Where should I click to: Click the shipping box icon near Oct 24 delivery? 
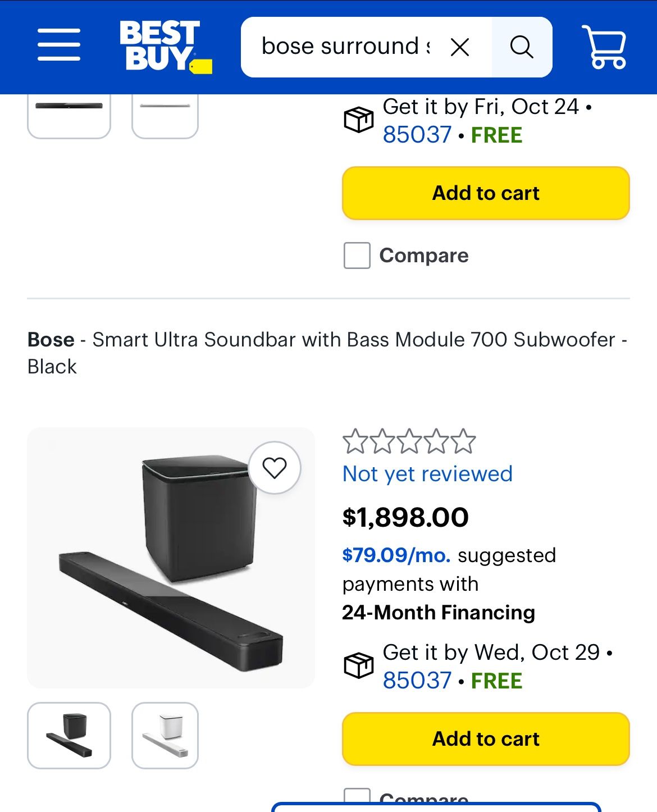359,119
